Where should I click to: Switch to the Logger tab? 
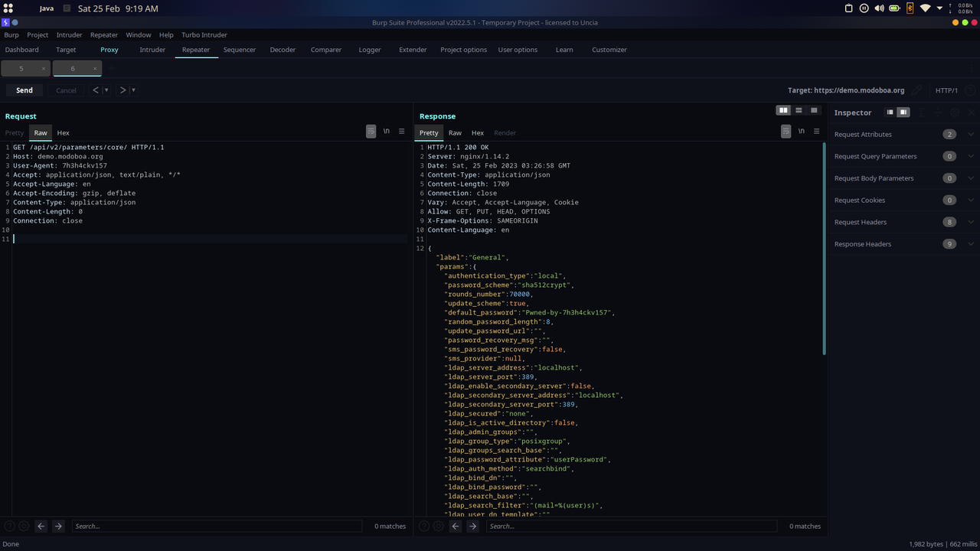tap(370, 50)
